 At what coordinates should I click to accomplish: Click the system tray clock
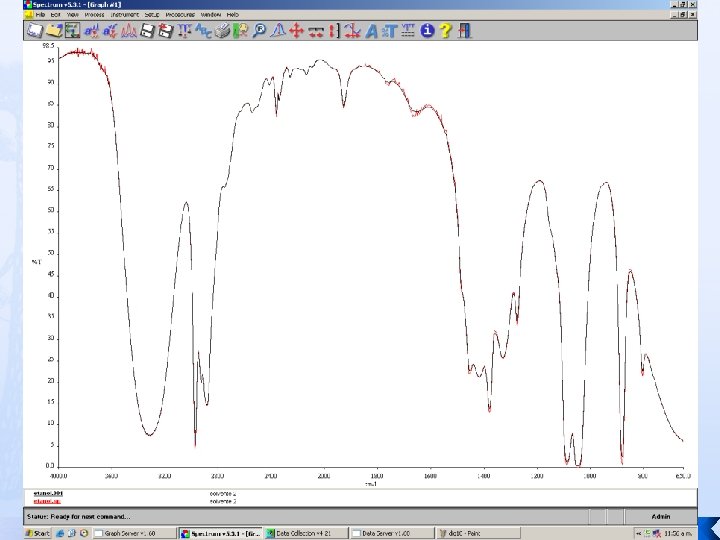[x=677, y=533]
